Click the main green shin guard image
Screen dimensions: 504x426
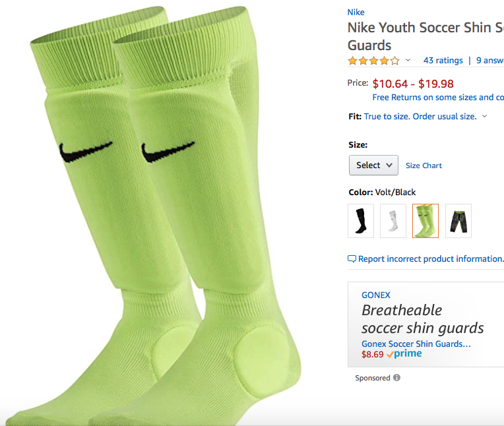pyautogui.click(x=165, y=218)
